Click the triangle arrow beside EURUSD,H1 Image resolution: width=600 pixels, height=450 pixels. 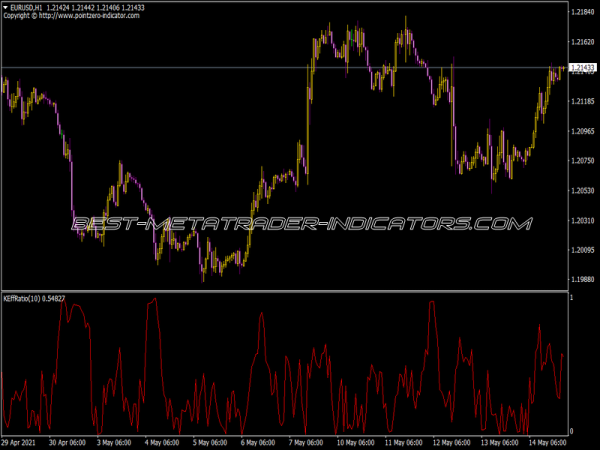click(x=6, y=8)
